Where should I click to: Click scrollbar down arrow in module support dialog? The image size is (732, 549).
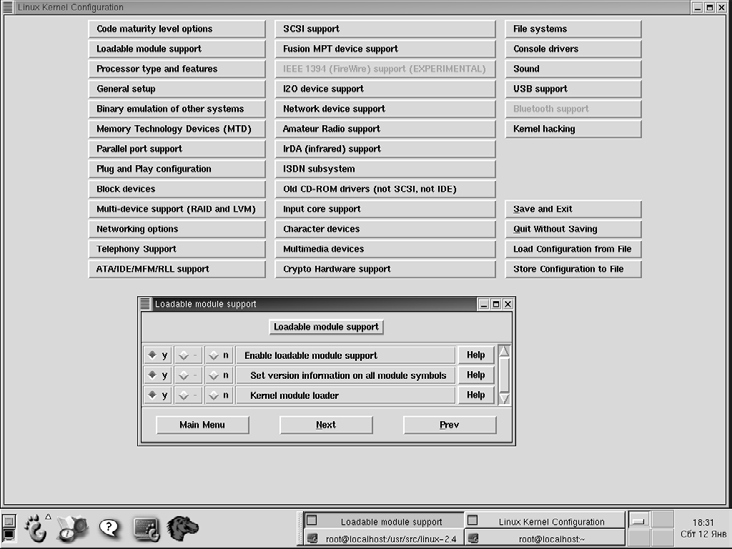pos(504,398)
